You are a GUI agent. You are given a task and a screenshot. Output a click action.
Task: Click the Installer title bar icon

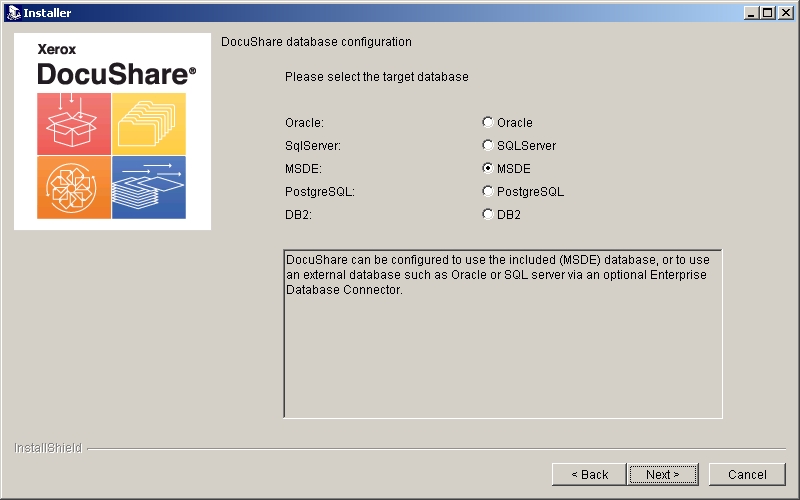coord(14,13)
